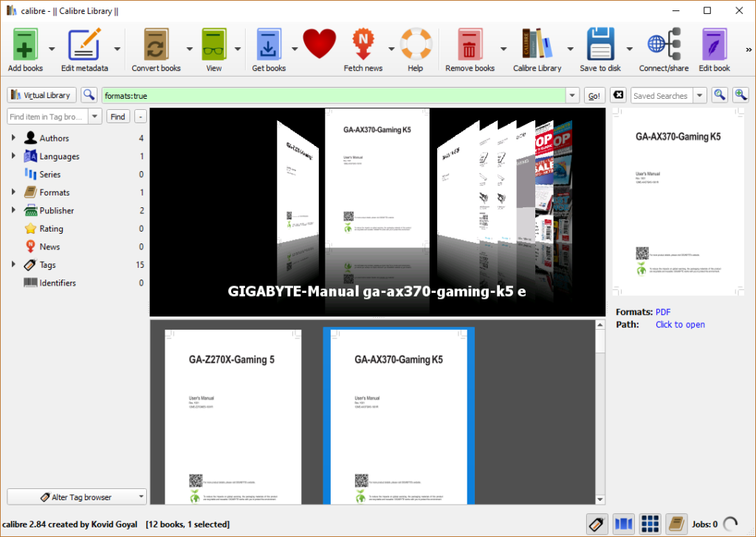Screen dimensions: 756x537
Task: Open Save to disk dropdown arrow
Action: 629,49
